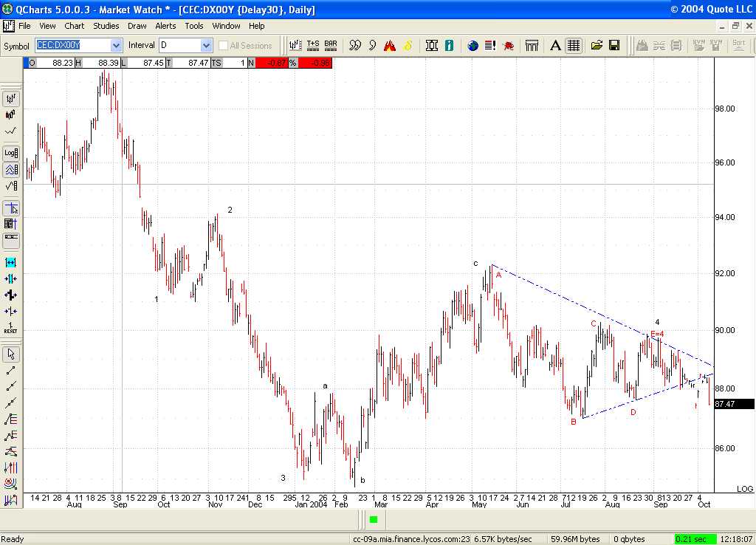The height and width of the screenshot is (545, 756).
Task: Toggle the crosshair cursor tool
Action: click(10, 208)
